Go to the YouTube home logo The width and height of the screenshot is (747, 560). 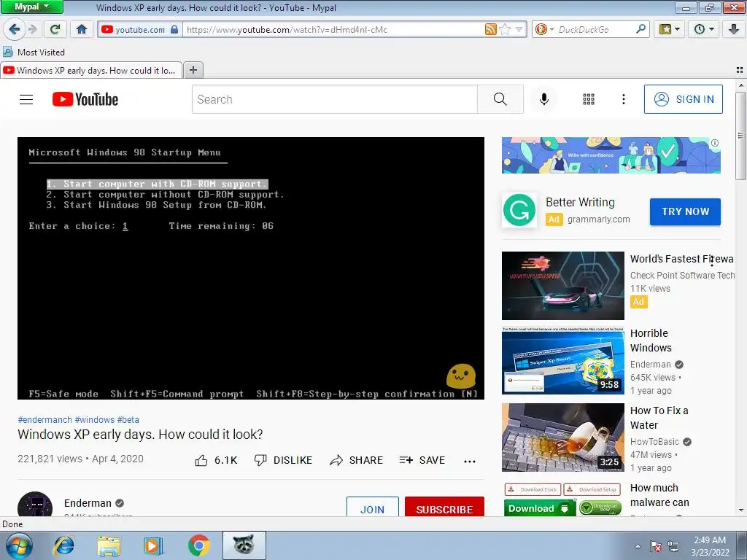(x=85, y=99)
